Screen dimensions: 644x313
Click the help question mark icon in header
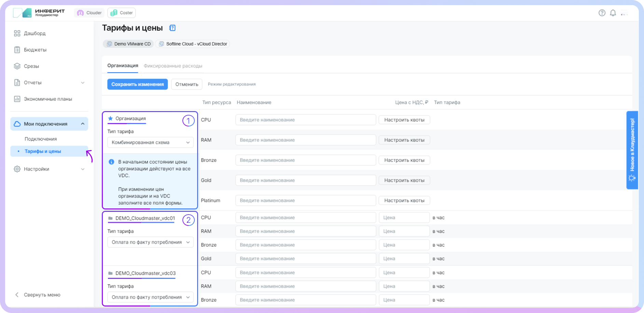[x=602, y=13]
